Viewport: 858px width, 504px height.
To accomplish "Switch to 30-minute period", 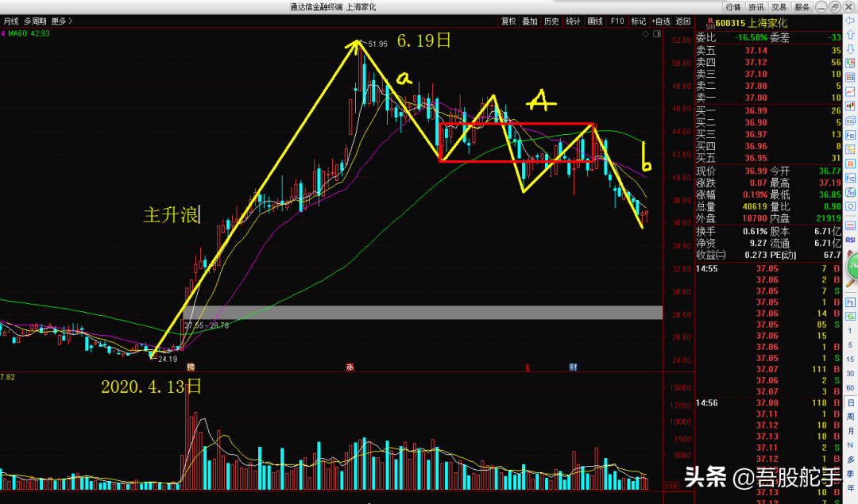I will [850, 373].
